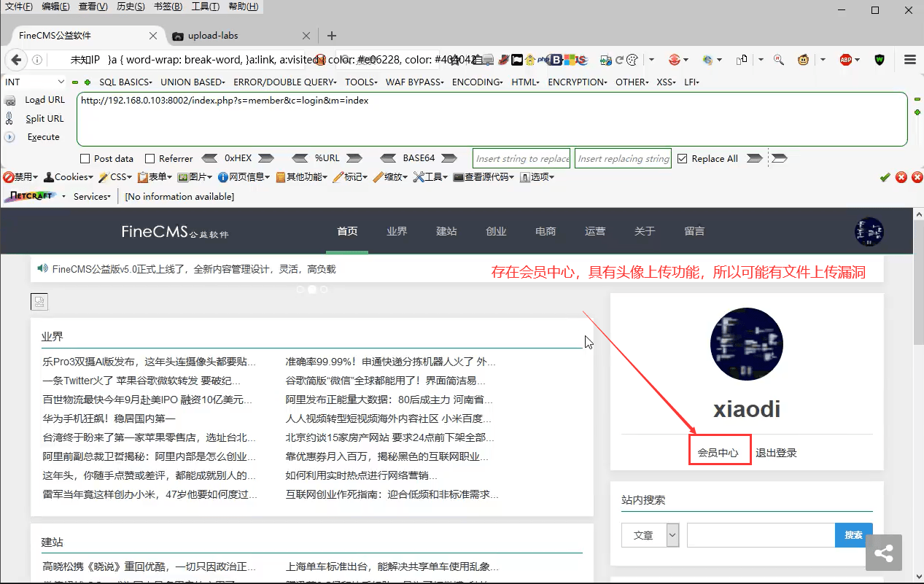Enable the Post data checkbox
Screen dimensions: 924x584
click(x=85, y=158)
